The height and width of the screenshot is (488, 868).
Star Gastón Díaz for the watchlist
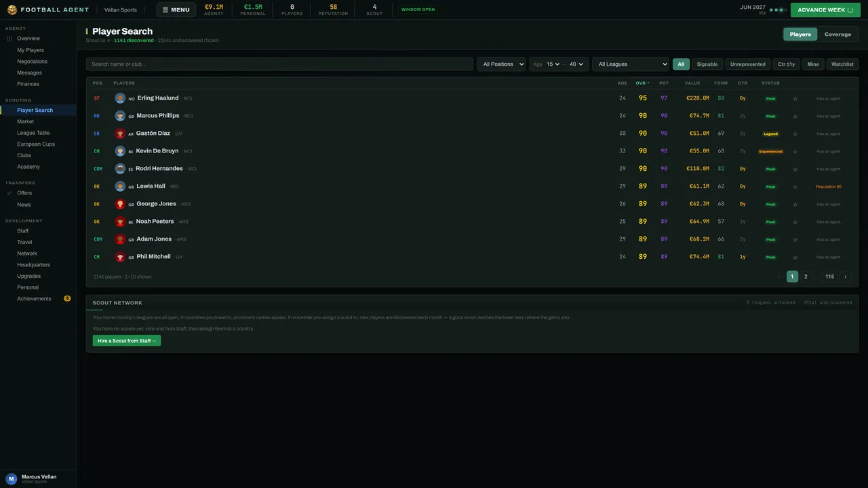pyautogui.click(x=795, y=134)
